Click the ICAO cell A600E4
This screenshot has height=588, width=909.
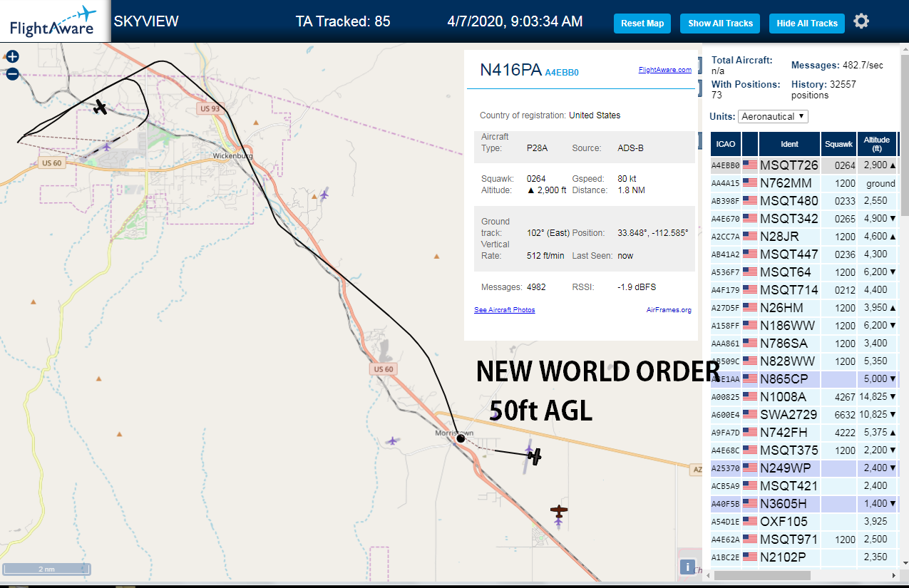click(x=725, y=415)
